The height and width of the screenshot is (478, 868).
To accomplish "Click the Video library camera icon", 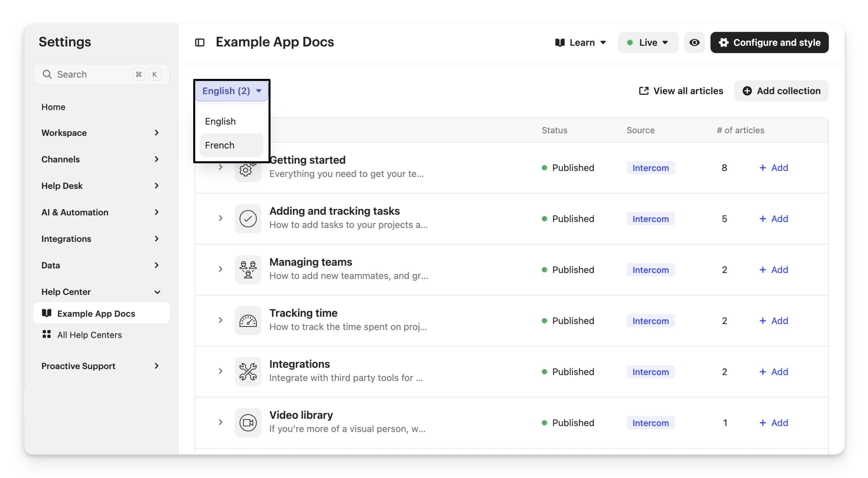I will 248,422.
